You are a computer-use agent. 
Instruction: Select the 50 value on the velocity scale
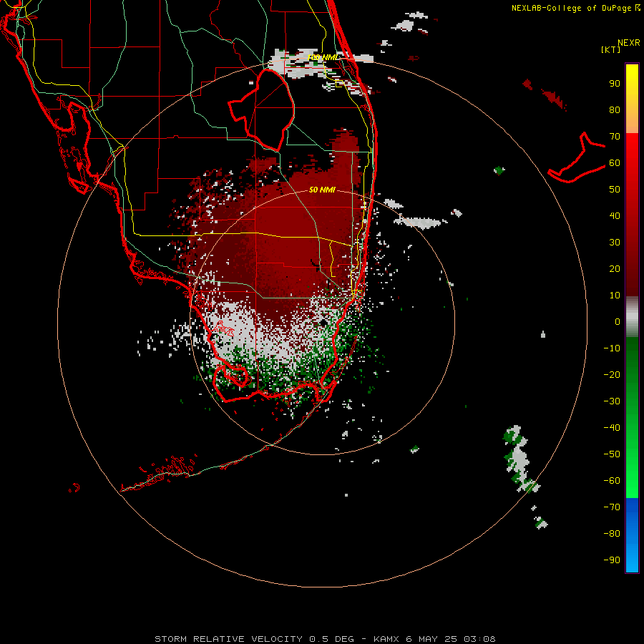click(x=615, y=190)
